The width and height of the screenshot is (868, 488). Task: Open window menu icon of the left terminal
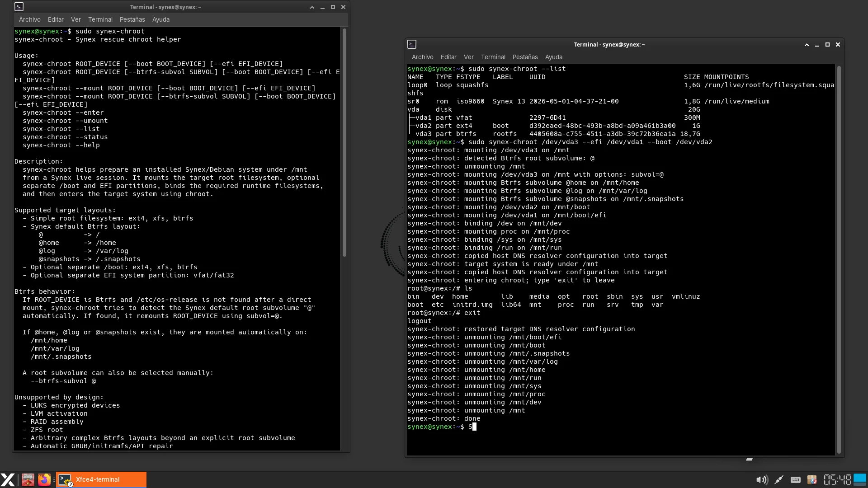point(19,7)
